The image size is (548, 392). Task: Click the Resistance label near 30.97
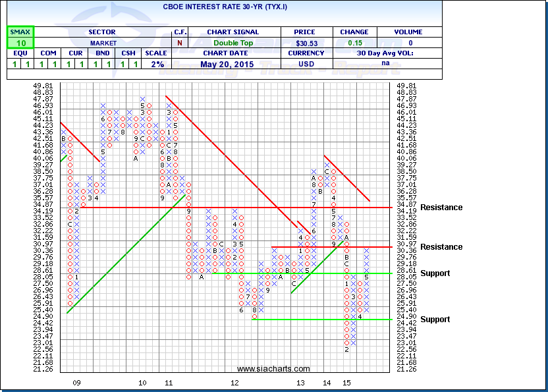pos(441,247)
